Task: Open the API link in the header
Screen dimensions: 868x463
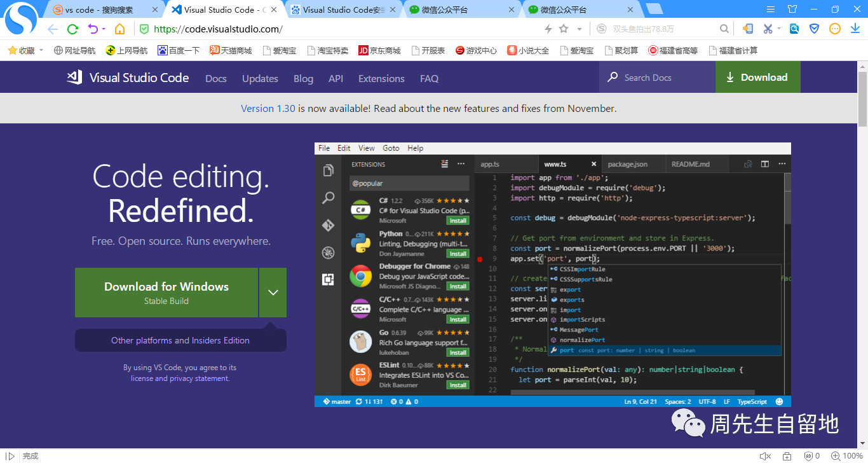Action: [x=336, y=78]
